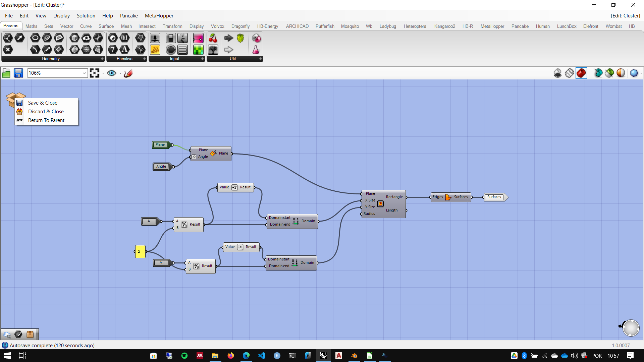The width and height of the screenshot is (644, 362).
Task: Open Windows Start menu
Action: pyautogui.click(x=7, y=356)
